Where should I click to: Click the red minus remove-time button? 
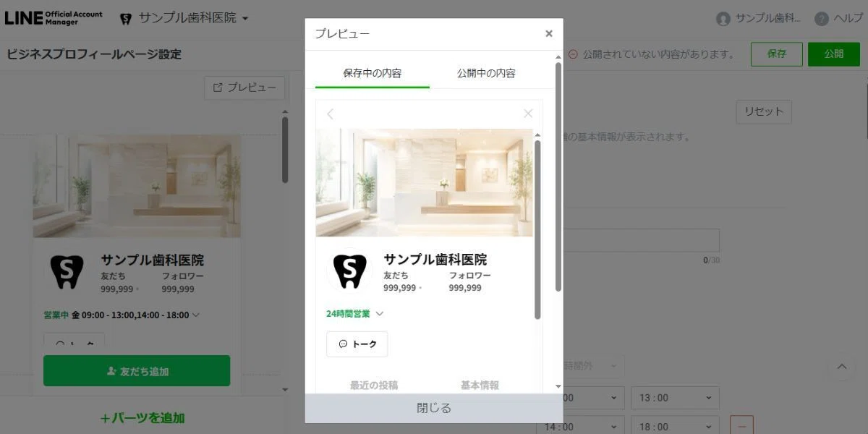pos(742,426)
